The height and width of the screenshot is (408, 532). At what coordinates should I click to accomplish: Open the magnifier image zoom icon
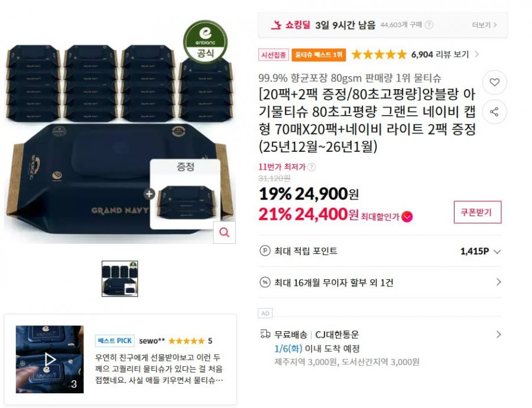click(x=224, y=233)
